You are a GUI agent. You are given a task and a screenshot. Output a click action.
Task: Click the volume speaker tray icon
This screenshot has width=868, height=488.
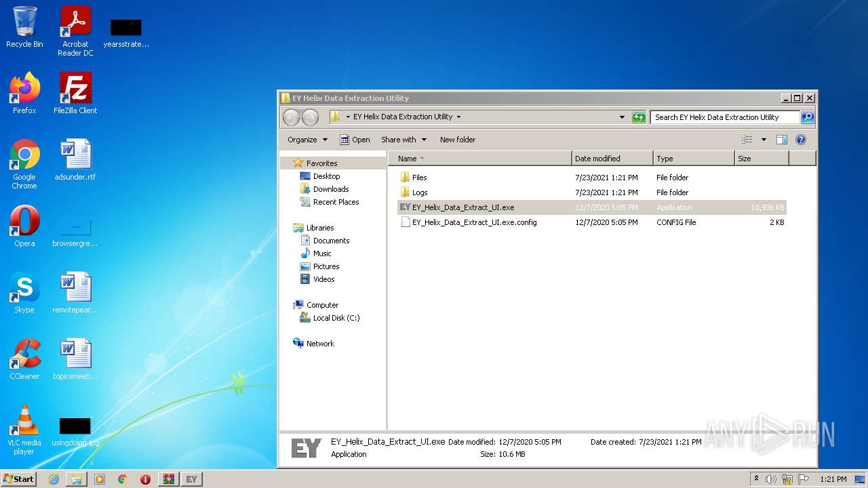pyautogui.click(x=770, y=479)
